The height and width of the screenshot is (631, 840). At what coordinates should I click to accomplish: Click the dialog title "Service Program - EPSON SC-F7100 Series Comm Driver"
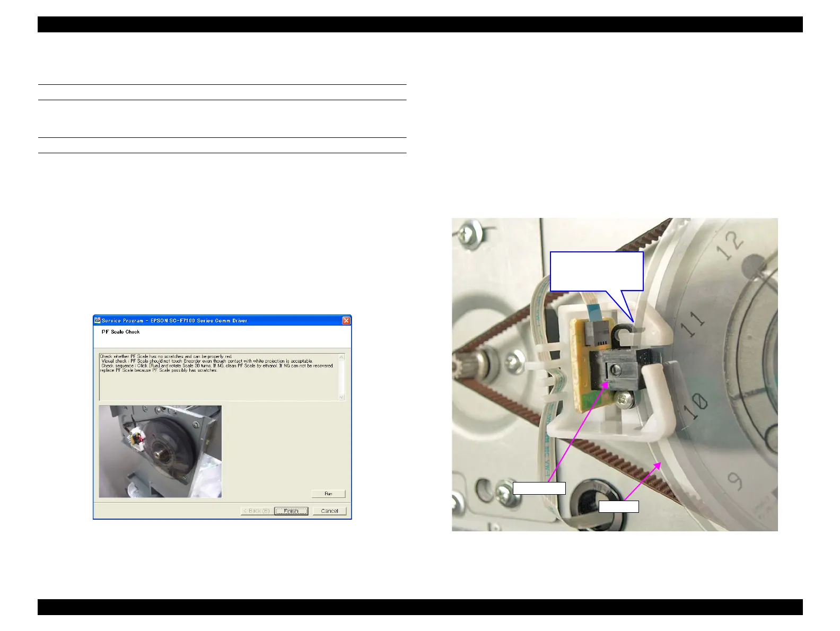[x=174, y=321]
